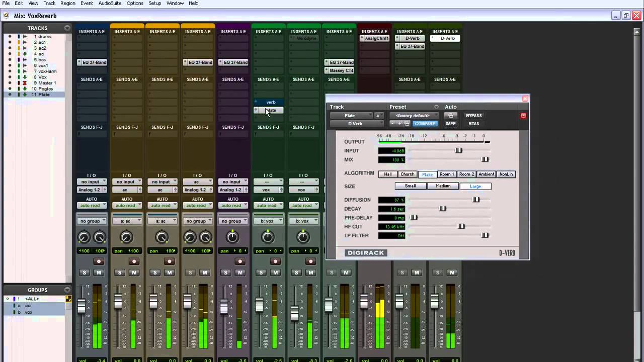Click the track type icon beside 8 Vox
This screenshot has width=644, height=362.
point(25,77)
